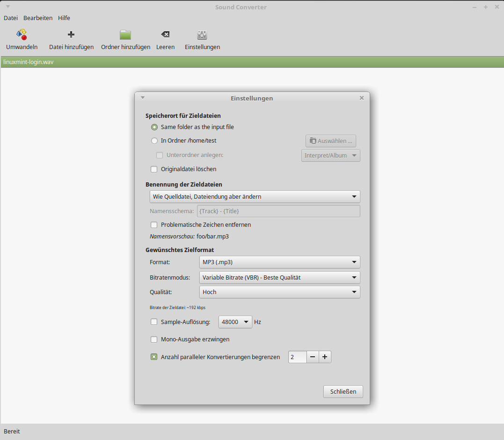The image size is (504, 440).
Task: Open the Hilfe menu
Action: (64, 18)
